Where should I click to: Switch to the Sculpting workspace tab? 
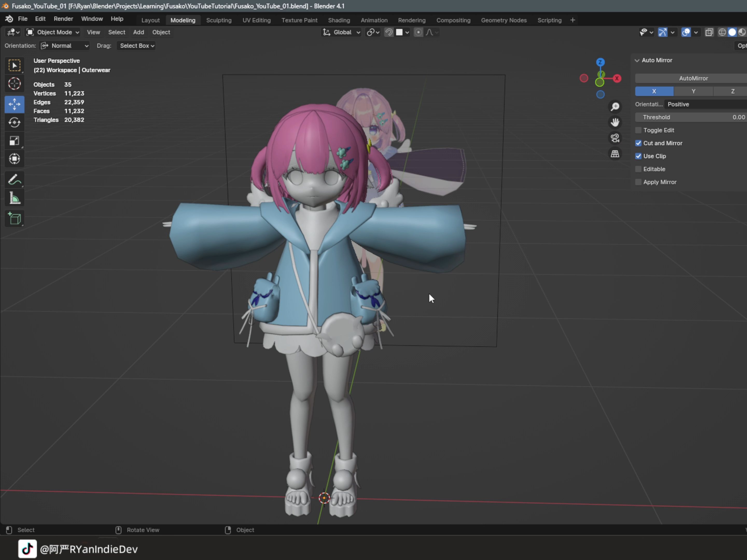219,20
